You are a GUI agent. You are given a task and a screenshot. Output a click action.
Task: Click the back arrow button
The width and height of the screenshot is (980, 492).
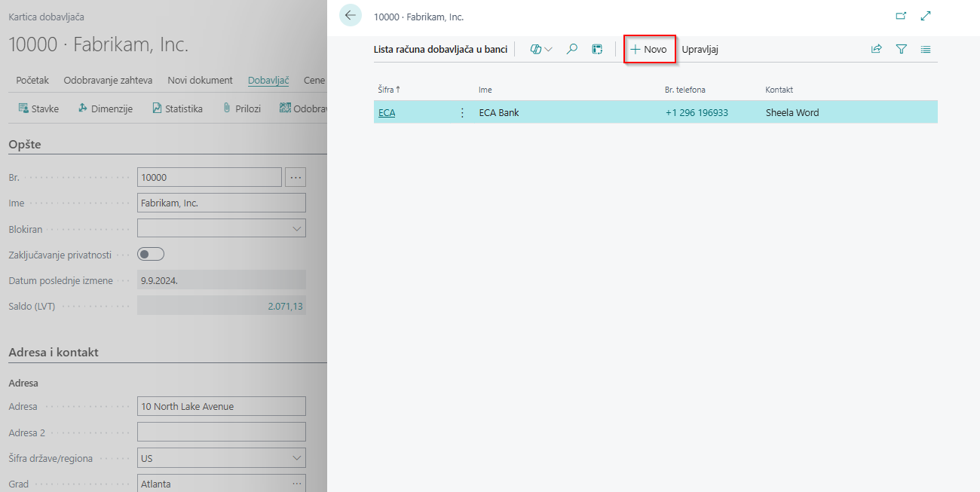351,15
